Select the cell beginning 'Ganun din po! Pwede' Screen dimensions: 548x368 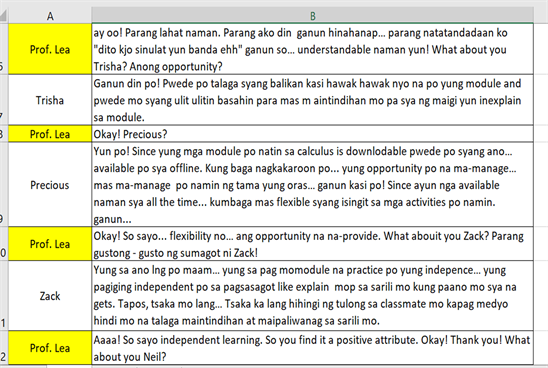312,100
